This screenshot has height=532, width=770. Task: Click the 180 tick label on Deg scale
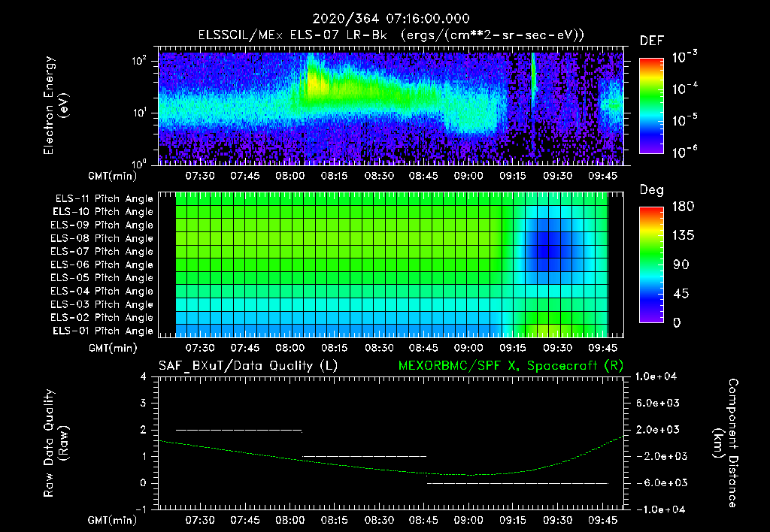[683, 207]
